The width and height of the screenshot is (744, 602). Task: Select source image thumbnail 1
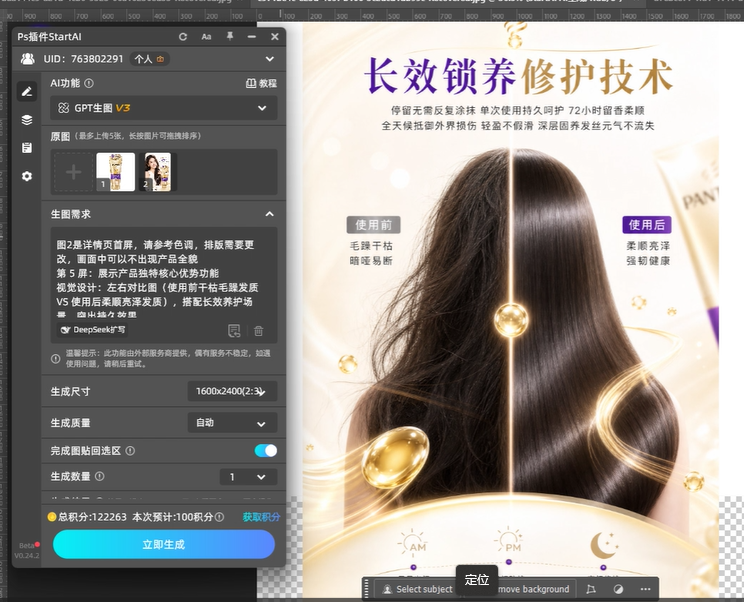pos(115,172)
